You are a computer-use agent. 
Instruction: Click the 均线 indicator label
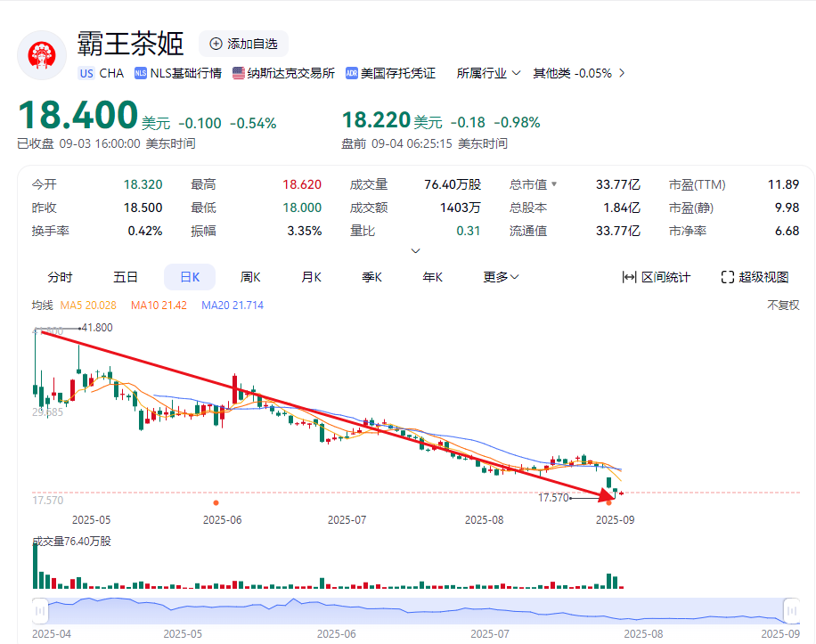[x=42, y=306]
